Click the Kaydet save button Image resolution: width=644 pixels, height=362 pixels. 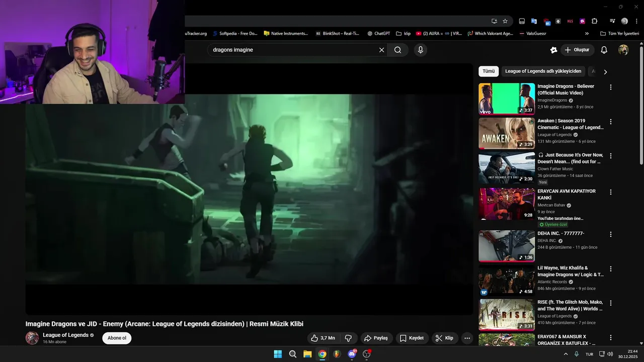point(412,338)
